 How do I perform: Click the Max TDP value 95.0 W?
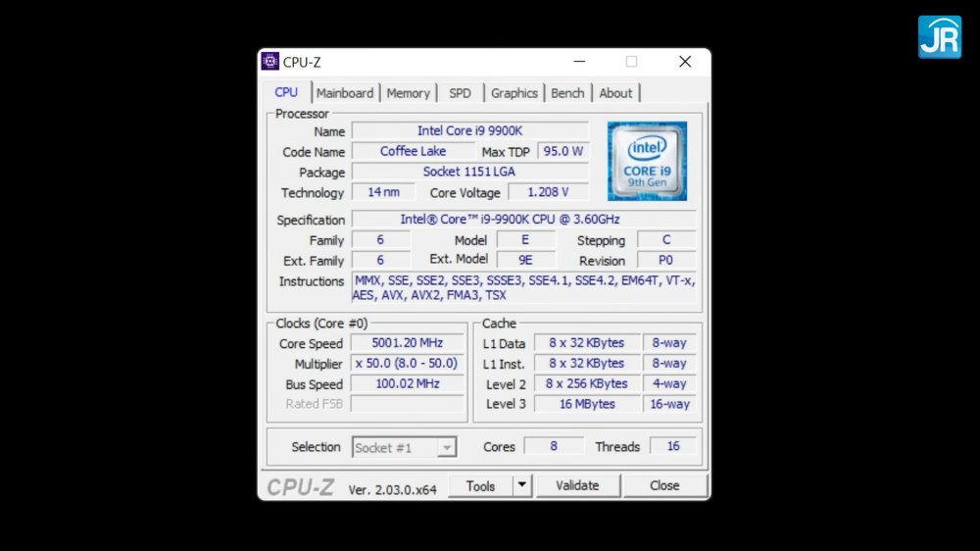pos(563,151)
